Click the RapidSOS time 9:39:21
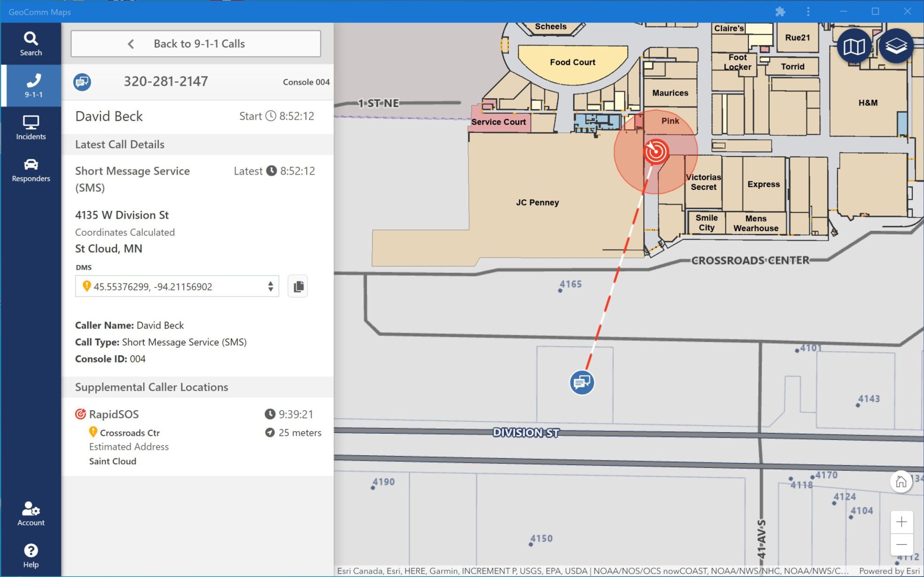 point(289,414)
